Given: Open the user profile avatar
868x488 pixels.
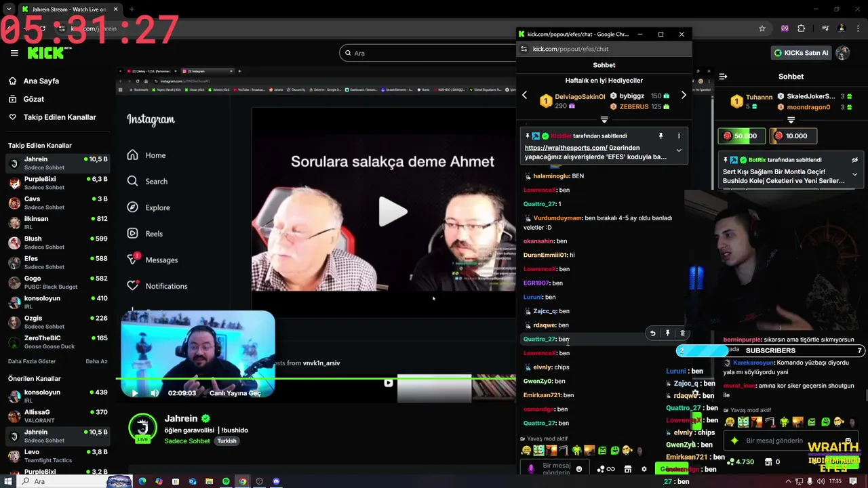Looking at the screenshot, I should pos(843,53).
